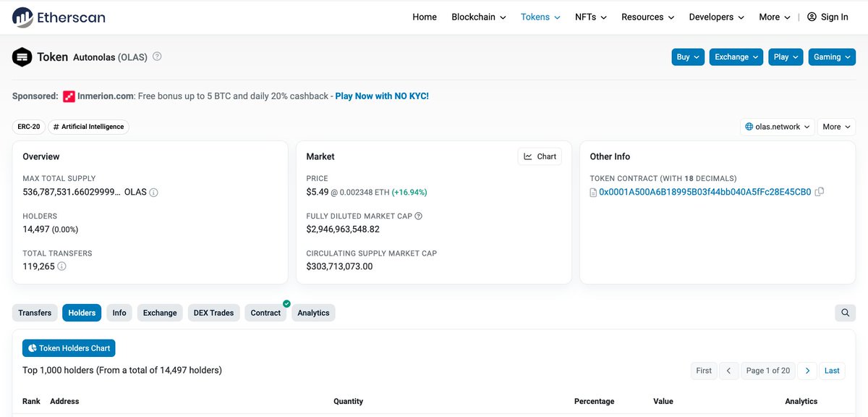
Task: Copy the token contract address
Action: [x=820, y=192]
